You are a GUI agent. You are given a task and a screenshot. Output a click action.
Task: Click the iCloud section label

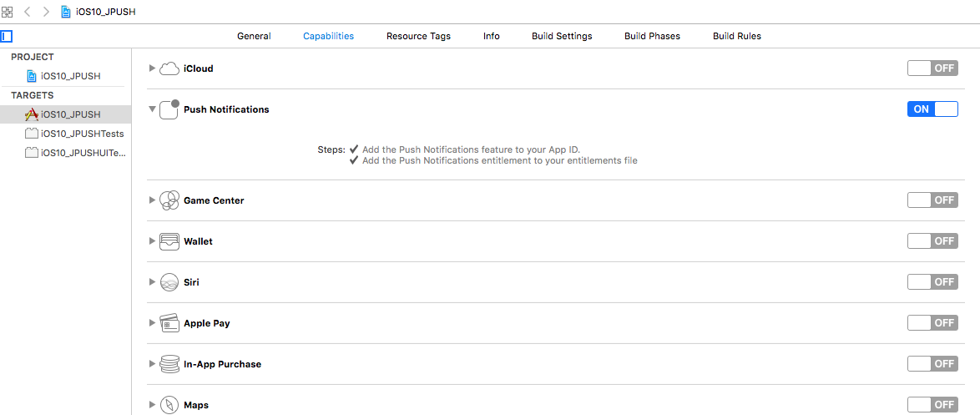click(x=198, y=68)
